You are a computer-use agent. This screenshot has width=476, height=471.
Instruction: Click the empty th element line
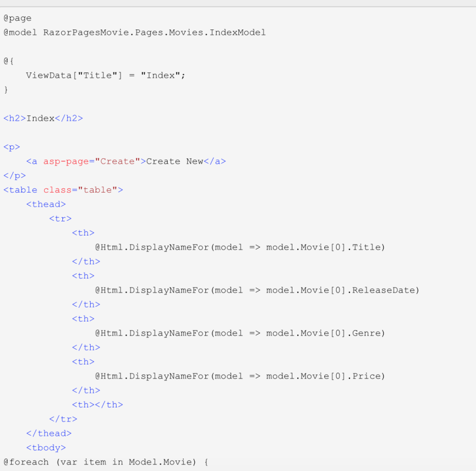pyautogui.click(x=97, y=405)
